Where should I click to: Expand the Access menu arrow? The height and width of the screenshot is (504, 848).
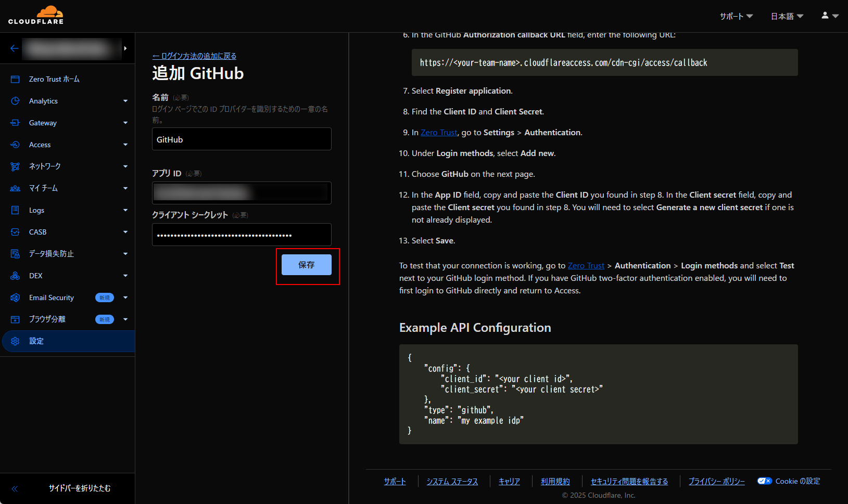pyautogui.click(x=125, y=145)
